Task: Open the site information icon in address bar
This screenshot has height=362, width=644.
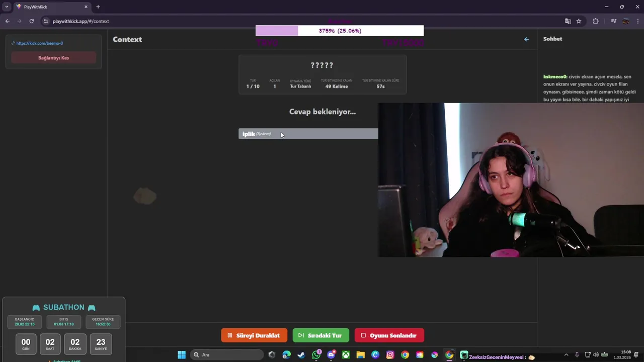Action: pyautogui.click(x=46, y=21)
